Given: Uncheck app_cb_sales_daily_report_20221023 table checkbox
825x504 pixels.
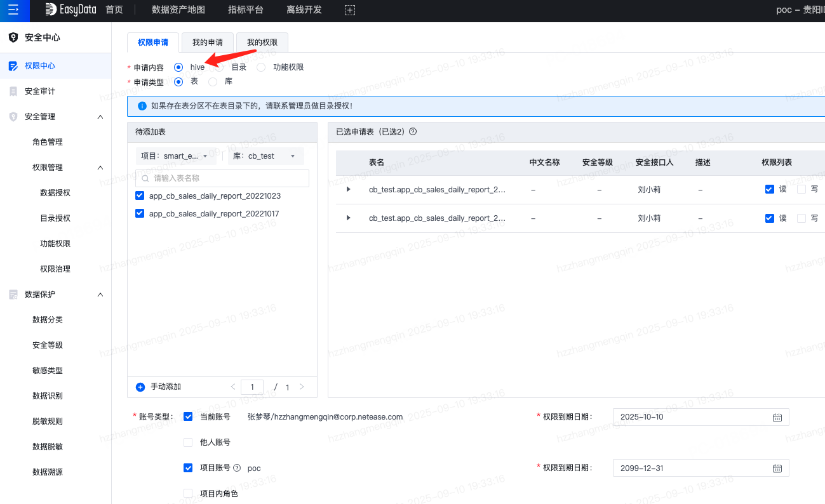Looking at the screenshot, I should click(140, 196).
